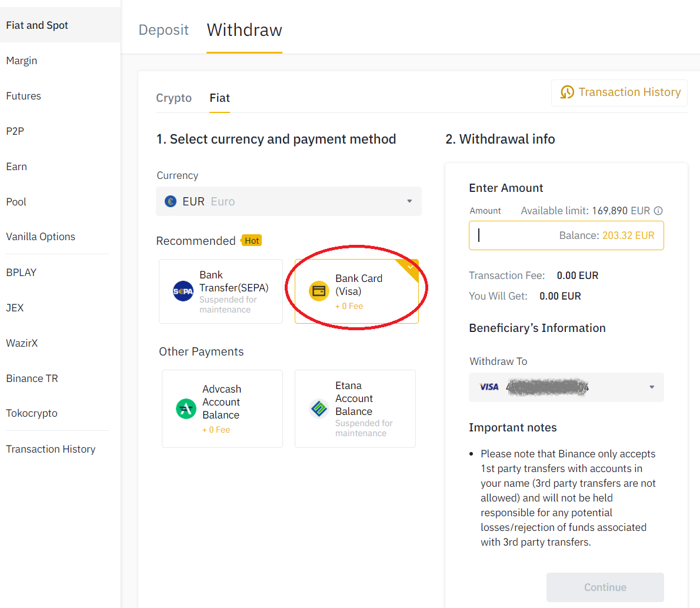Click the Continue button
The width and height of the screenshot is (700, 608).
(605, 587)
